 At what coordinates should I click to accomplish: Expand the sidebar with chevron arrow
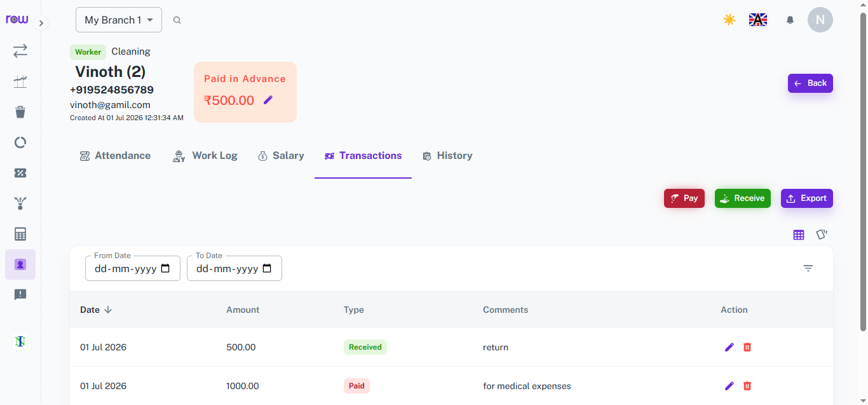[x=41, y=24]
